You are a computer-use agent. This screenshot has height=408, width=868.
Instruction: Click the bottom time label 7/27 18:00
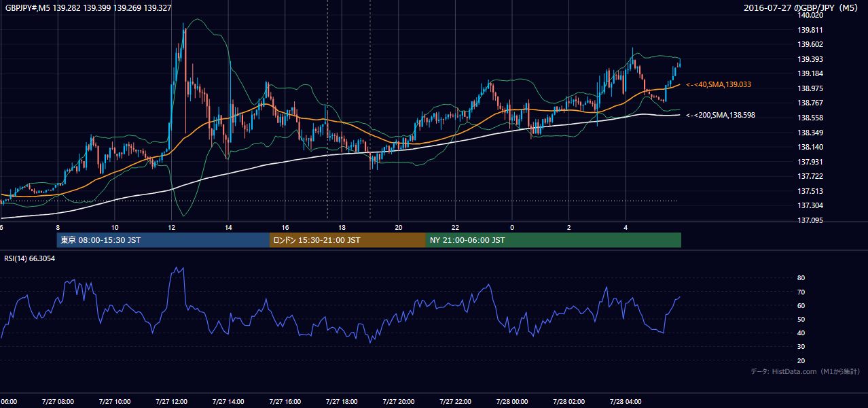coord(342,402)
